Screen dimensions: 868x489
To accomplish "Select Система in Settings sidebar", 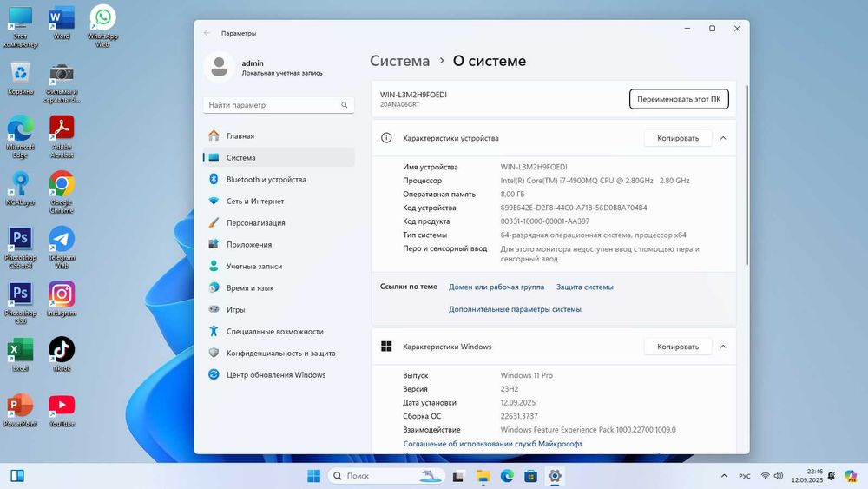I will [x=279, y=157].
